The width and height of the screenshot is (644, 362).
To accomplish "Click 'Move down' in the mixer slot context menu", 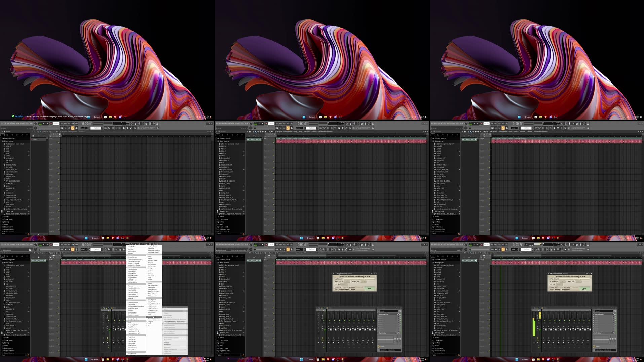I will (167, 344).
